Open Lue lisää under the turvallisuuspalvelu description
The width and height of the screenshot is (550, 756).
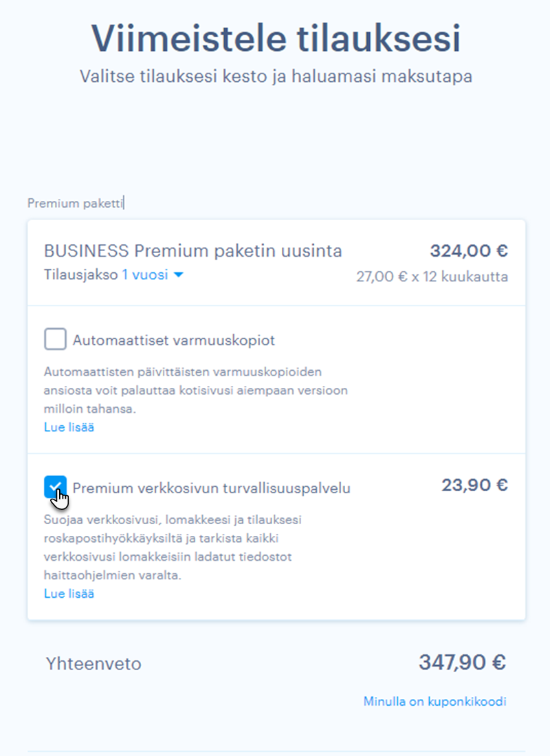69,594
